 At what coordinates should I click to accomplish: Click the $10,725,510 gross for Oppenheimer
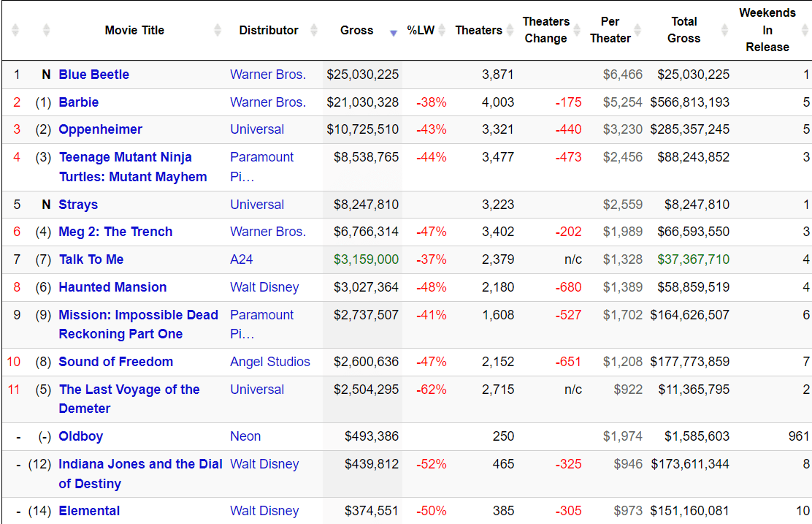(x=362, y=129)
